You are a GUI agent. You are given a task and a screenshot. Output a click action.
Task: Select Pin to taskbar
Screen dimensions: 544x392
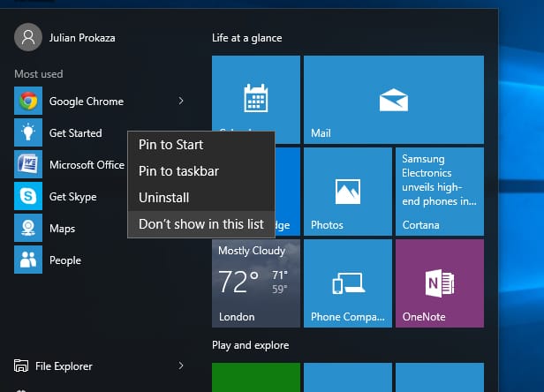point(201,171)
